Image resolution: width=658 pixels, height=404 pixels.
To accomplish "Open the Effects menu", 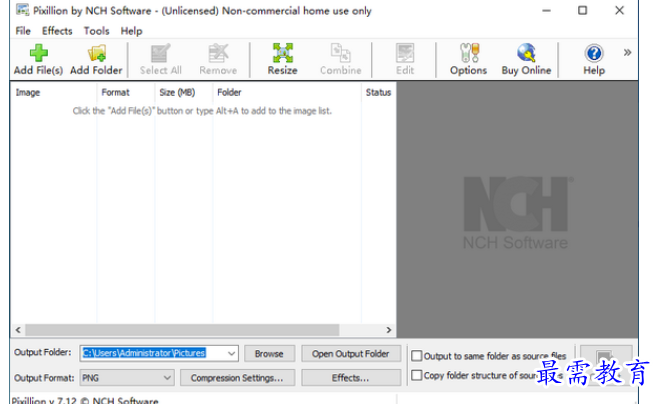I will (57, 31).
